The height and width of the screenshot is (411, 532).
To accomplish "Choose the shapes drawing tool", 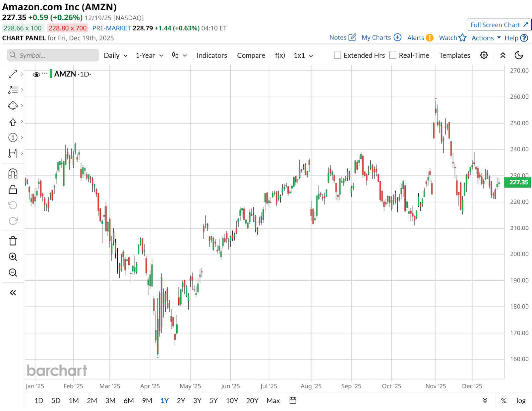I will (x=13, y=106).
